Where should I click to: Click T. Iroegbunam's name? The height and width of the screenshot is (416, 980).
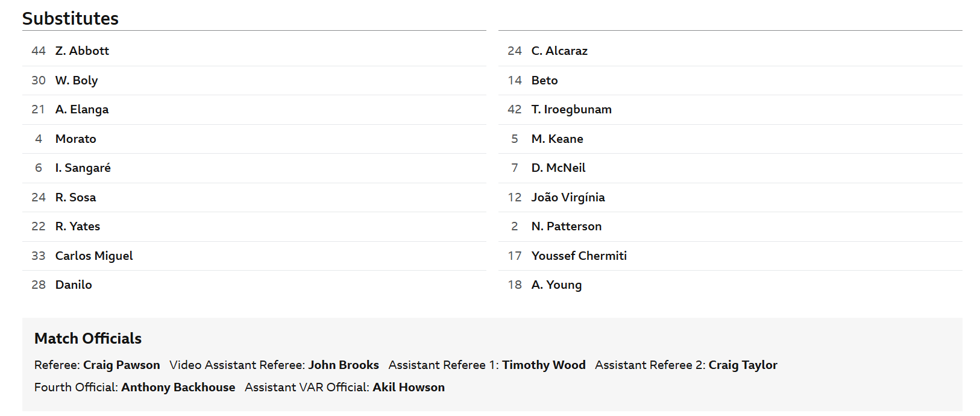(x=571, y=110)
